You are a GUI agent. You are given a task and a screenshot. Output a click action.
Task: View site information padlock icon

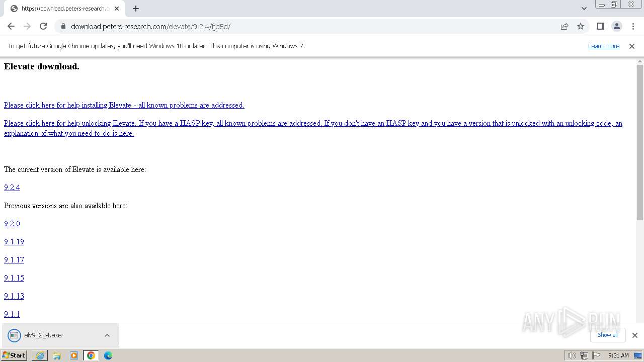(63, 26)
